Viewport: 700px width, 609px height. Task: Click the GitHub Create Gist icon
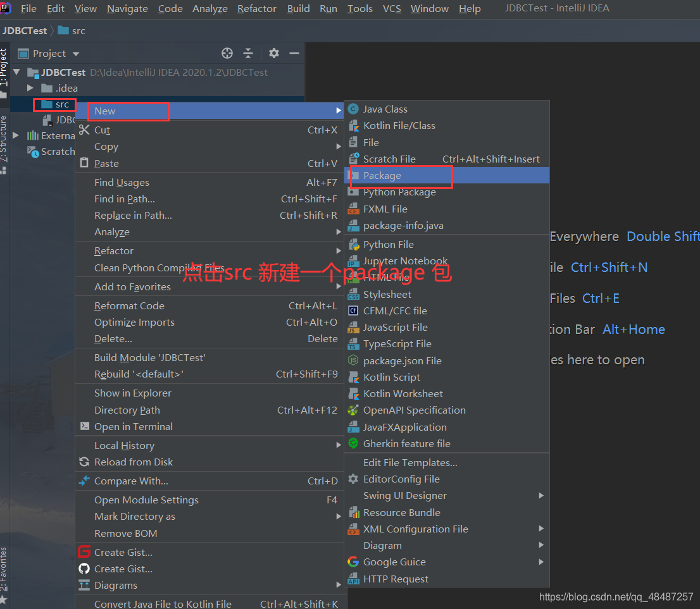coord(84,569)
